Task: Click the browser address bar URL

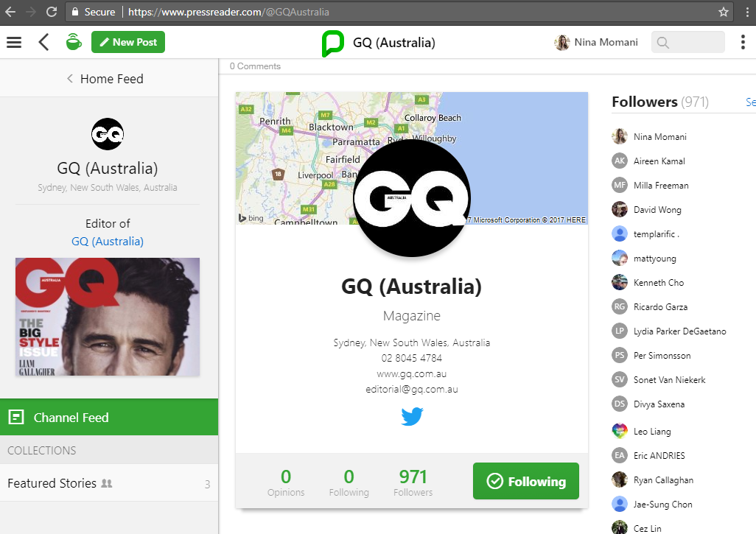Action: pyautogui.click(x=228, y=12)
